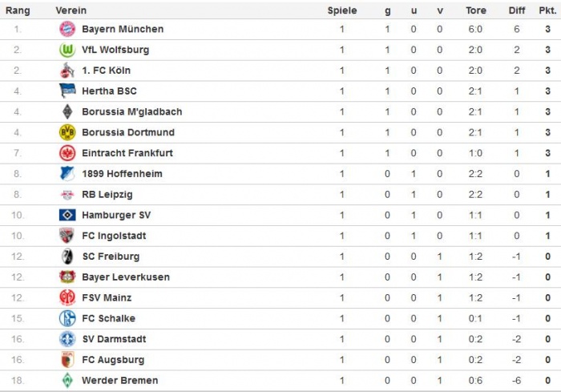Click the Bayern München club logo
Screen dimensions: 561x392
point(67,29)
